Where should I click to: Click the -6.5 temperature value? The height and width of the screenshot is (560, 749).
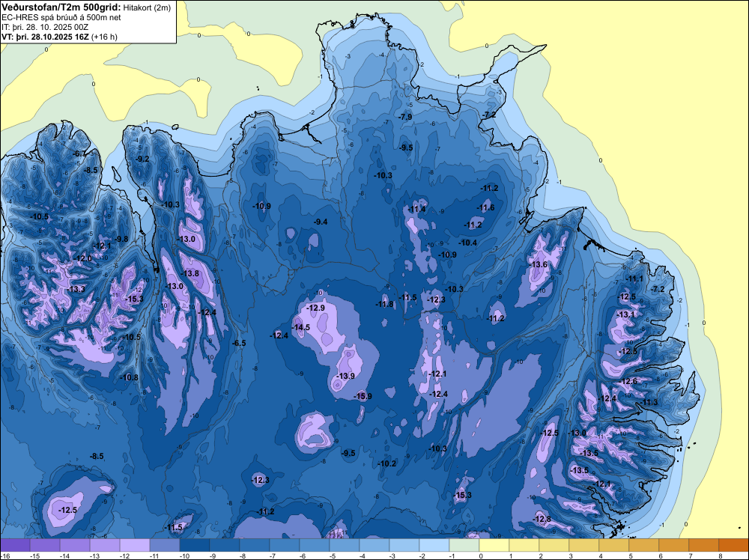point(239,343)
